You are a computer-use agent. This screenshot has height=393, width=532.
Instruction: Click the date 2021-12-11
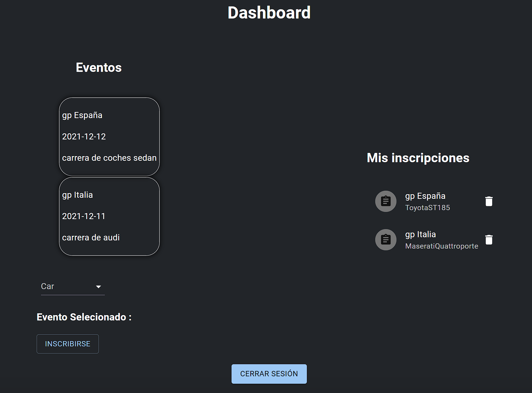coord(84,216)
